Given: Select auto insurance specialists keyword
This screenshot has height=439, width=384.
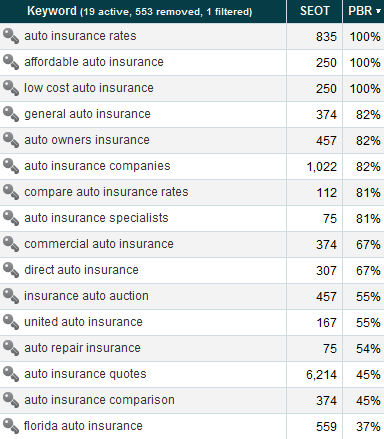Looking at the screenshot, I should pos(96,218).
